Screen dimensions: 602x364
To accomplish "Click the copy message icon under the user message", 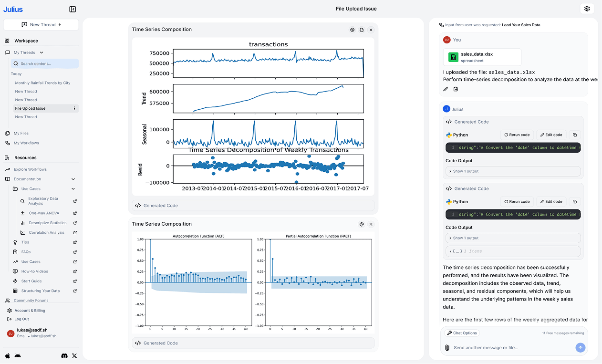I will tap(456, 89).
